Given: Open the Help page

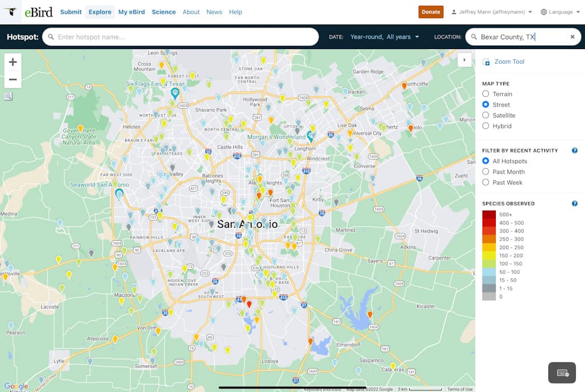Looking at the screenshot, I should click(235, 12).
